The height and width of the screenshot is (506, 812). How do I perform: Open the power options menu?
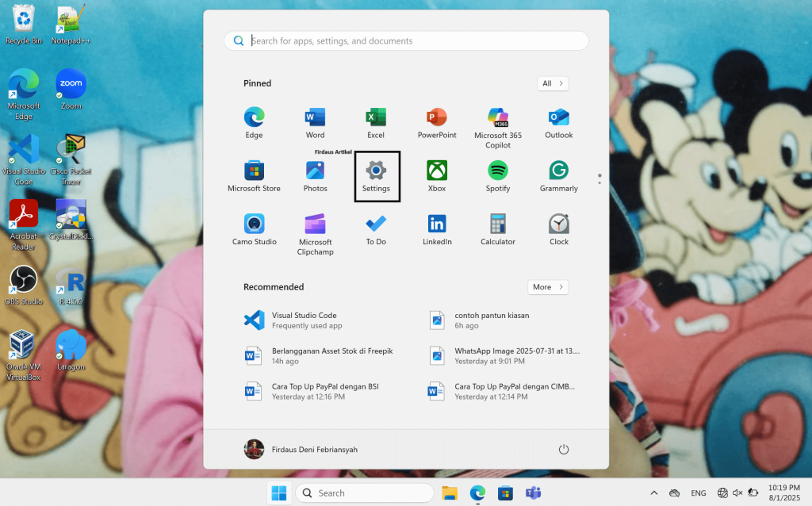[x=563, y=448]
